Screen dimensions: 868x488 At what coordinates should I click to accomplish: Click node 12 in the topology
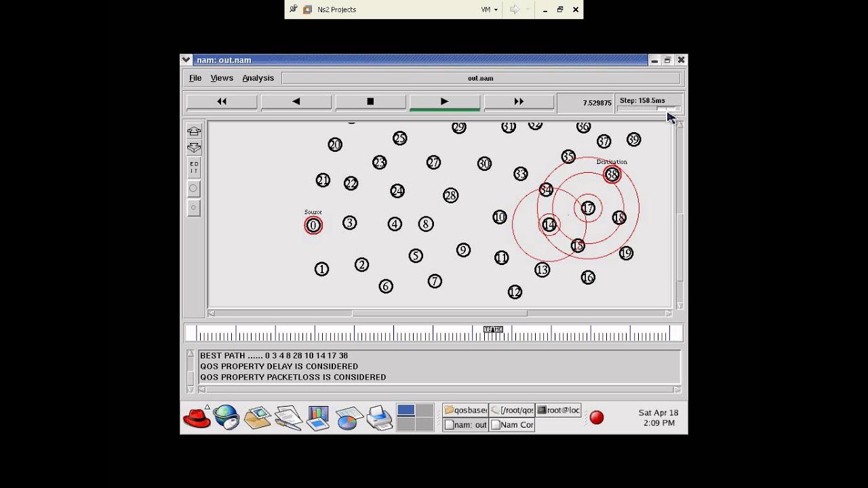point(515,291)
